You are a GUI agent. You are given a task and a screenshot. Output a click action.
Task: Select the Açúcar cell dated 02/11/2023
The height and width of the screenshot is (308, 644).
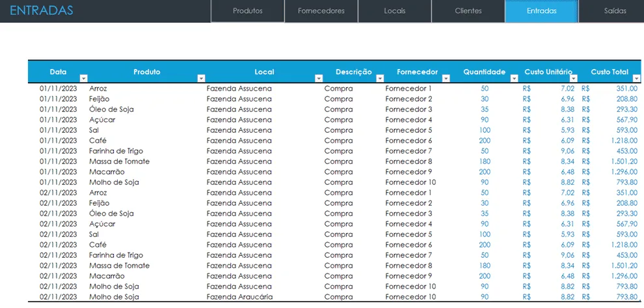102,224
